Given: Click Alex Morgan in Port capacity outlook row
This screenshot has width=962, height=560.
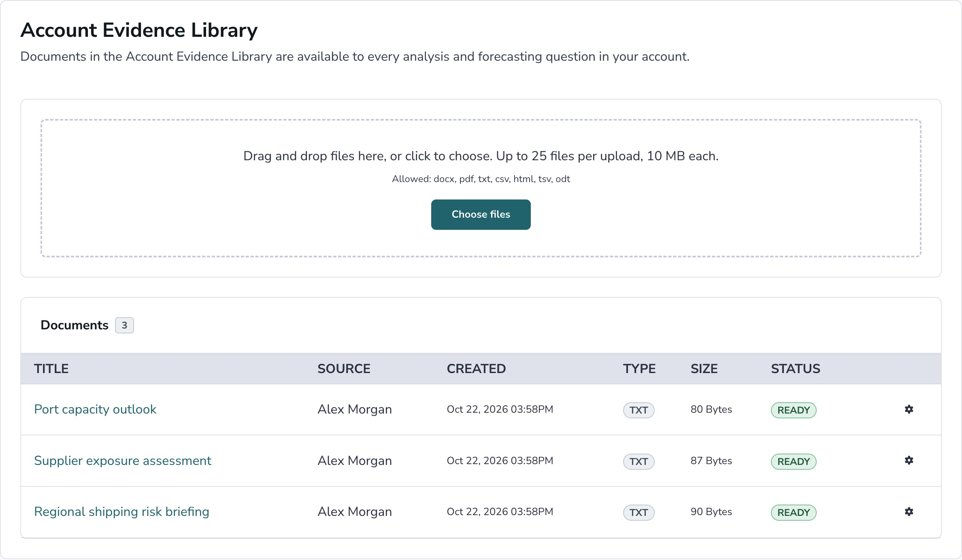Looking at the screenshot, I should pos(355,409).
